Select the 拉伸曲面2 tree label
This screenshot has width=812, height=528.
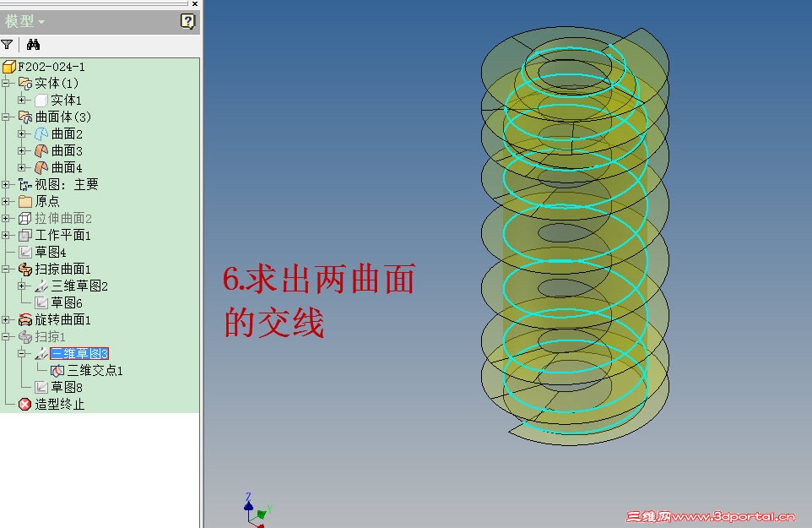(x=63, y=218)
